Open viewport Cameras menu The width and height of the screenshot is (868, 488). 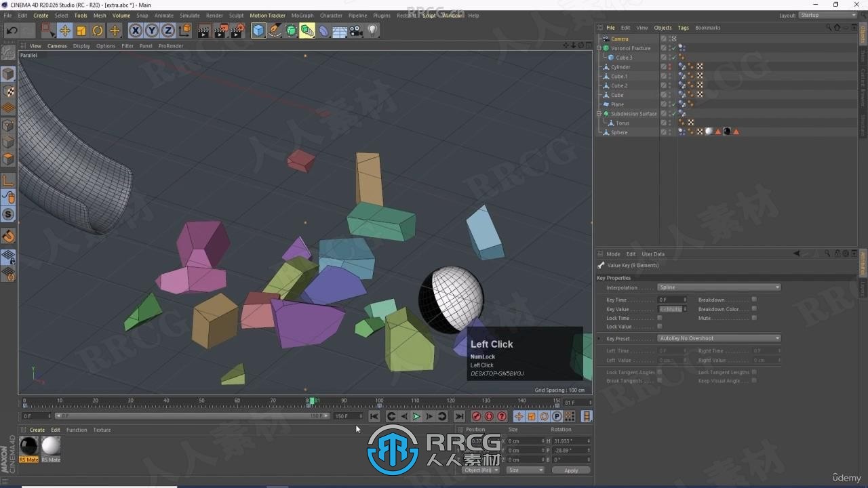point(57,46)
